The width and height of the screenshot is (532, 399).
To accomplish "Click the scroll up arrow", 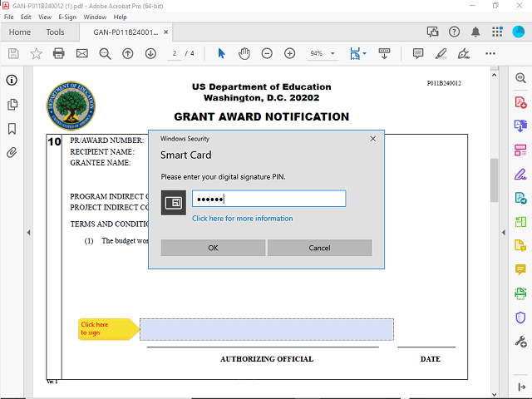I will tap(494, 75).
